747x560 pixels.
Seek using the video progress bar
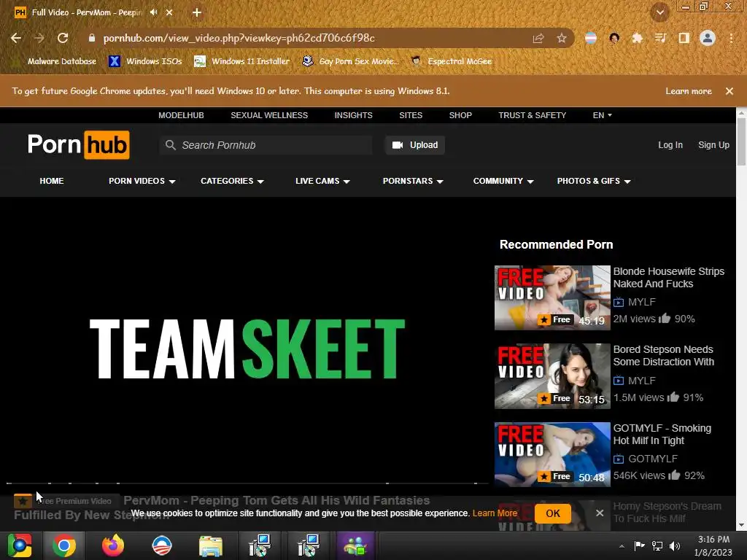(248, 483)
